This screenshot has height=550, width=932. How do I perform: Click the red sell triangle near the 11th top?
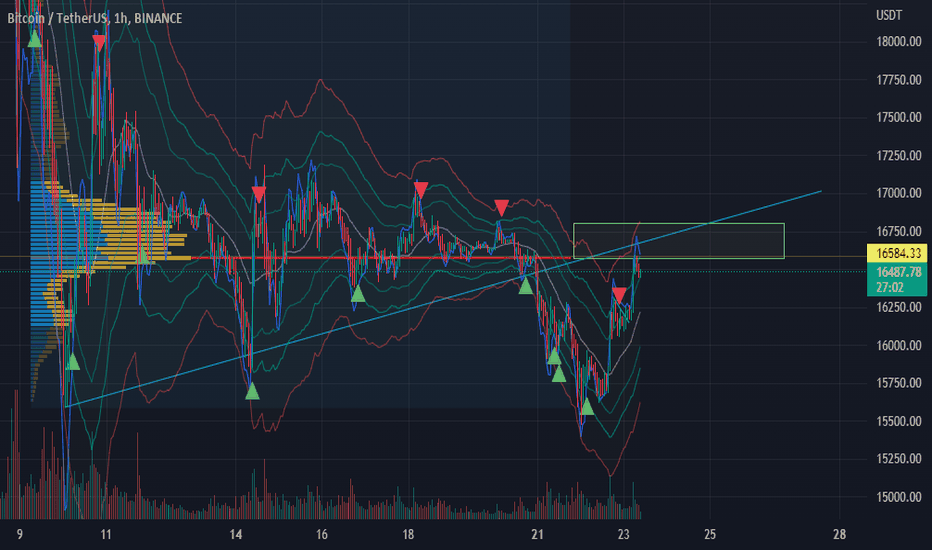pyautogui.click(x=99, y=43)
